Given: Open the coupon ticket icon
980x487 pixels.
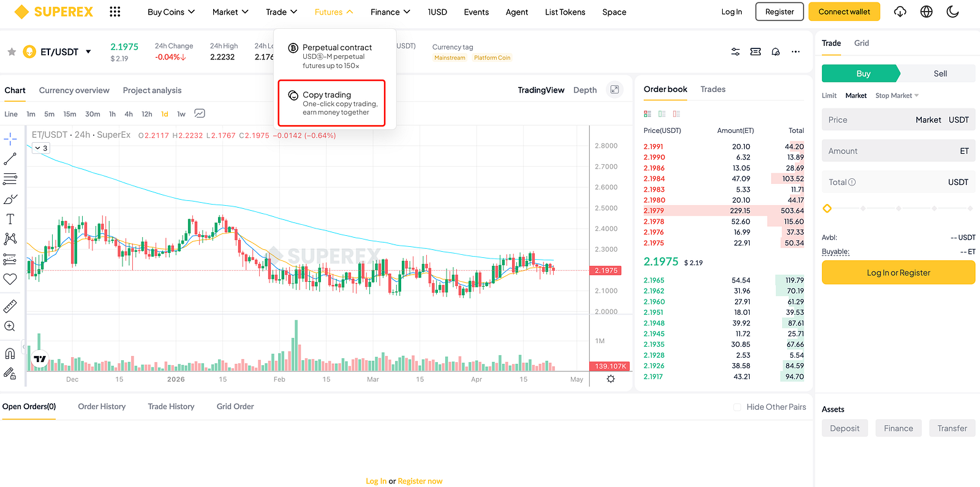Looking at the screenshot, I should pos(756,52).
